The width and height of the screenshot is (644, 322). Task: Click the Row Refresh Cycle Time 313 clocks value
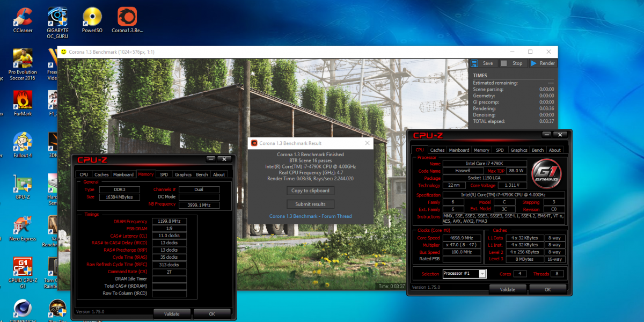169,265
